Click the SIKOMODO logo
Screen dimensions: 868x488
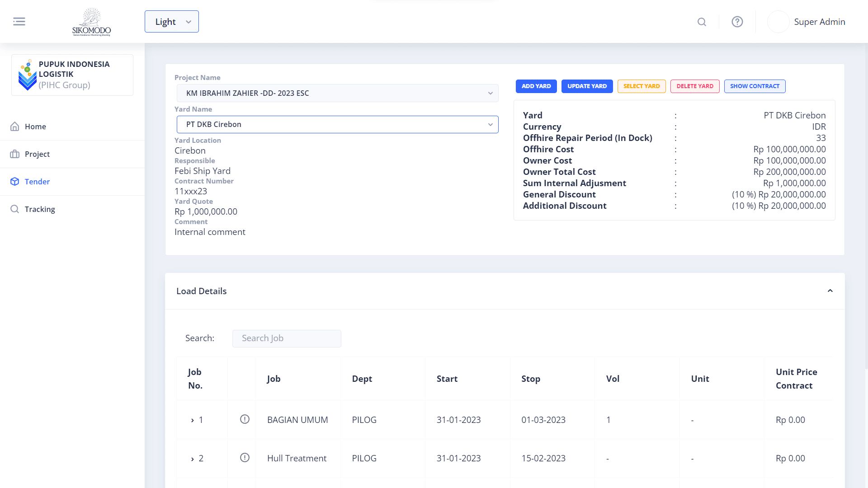[x=91, y=22]
